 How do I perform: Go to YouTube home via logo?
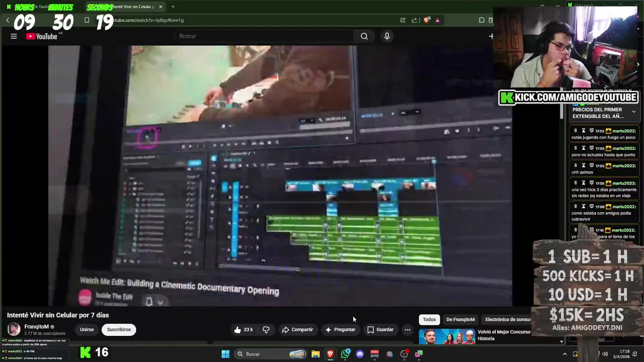[x=42, y=36]
